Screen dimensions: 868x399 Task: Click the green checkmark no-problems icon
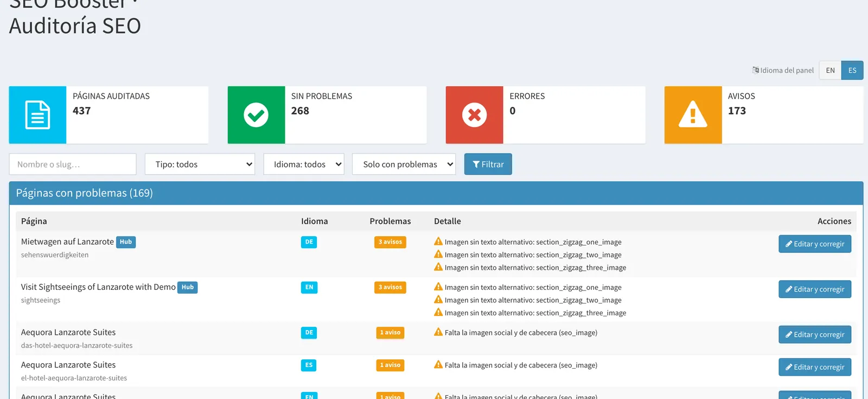point(256,115)
